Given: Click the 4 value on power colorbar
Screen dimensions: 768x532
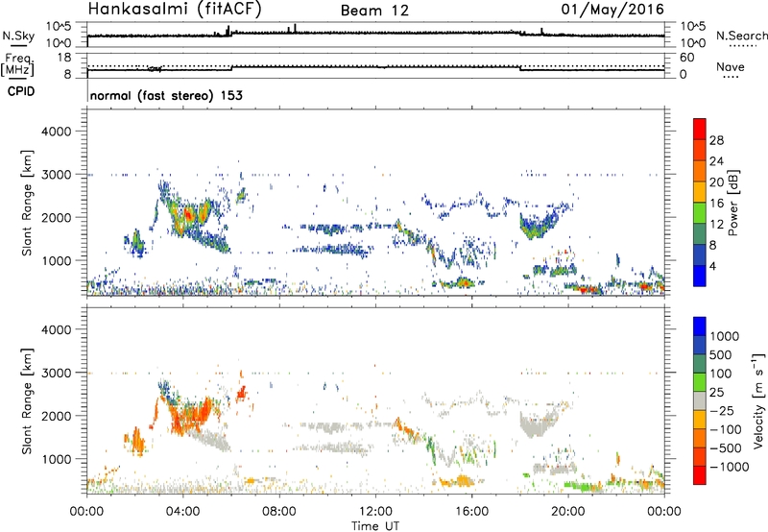Looking at the screenshot, I should click(712, 266).
